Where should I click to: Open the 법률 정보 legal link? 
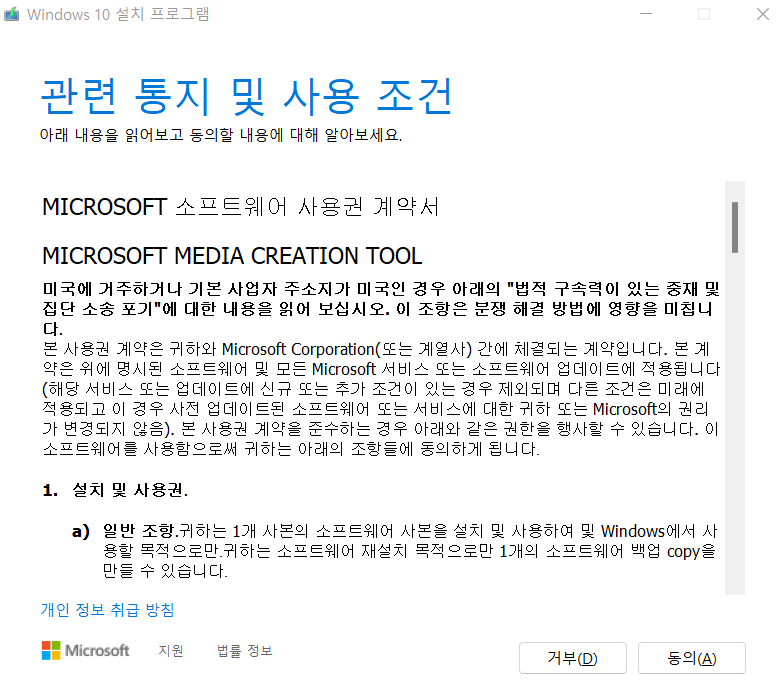245,651
